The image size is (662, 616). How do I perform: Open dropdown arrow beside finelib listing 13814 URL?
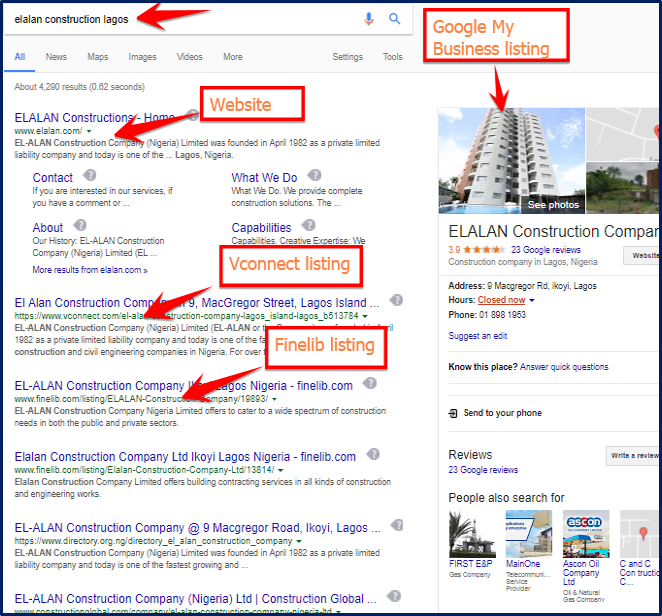click(x=281, y=470)
